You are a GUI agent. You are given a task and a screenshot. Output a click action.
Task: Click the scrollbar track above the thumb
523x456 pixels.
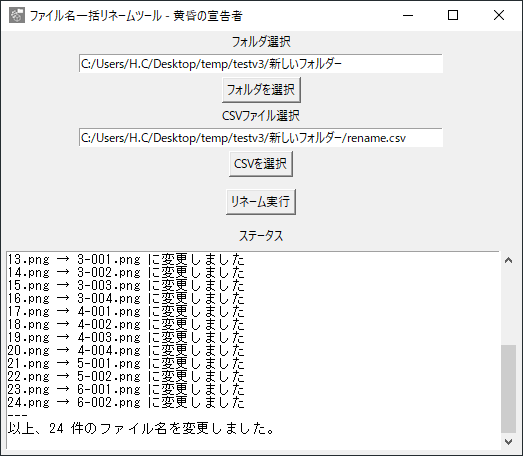(508, 306)
